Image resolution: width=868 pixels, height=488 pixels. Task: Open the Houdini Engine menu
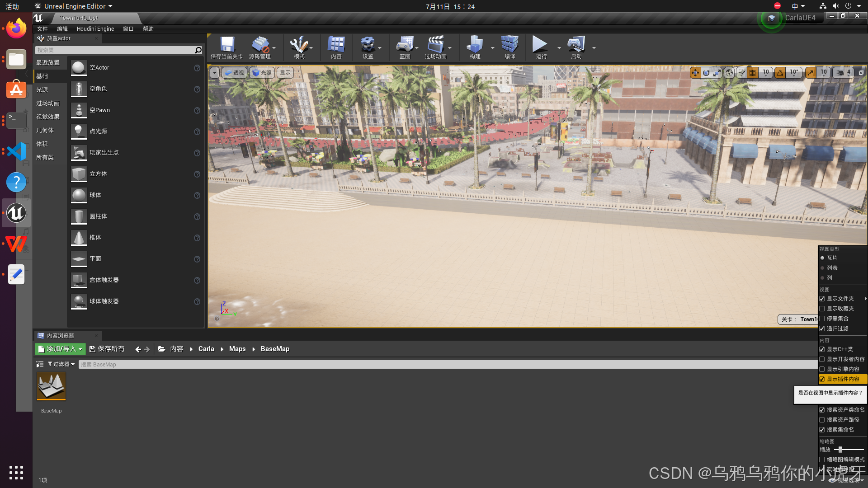coord(95,29)
